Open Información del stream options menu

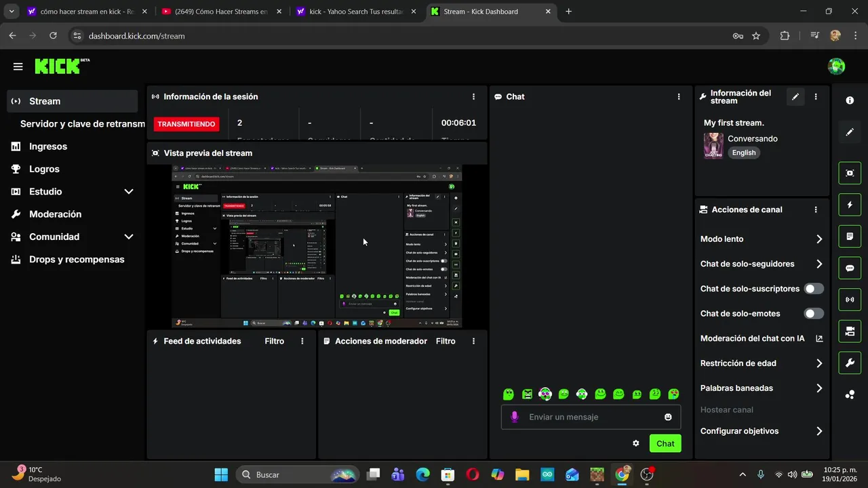pos(816,97)
